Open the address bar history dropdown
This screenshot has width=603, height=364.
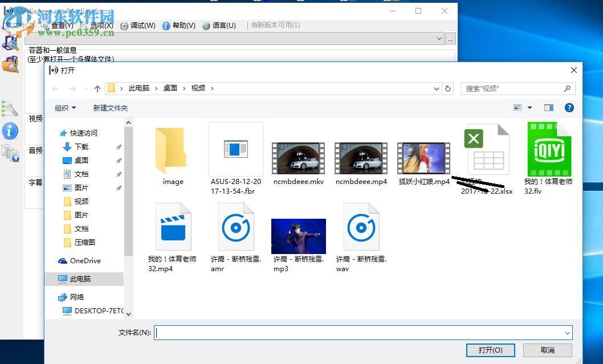(436, 88)
